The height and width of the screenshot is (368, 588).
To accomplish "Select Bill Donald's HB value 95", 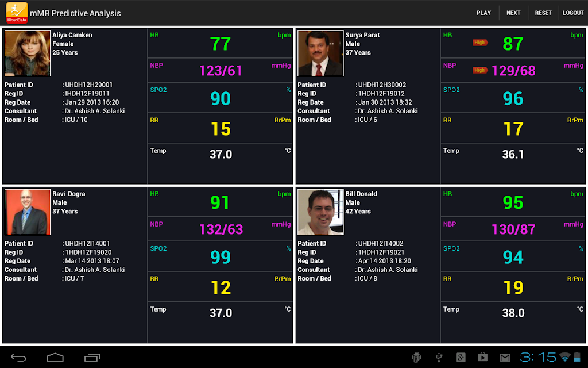I will point(513,203).
